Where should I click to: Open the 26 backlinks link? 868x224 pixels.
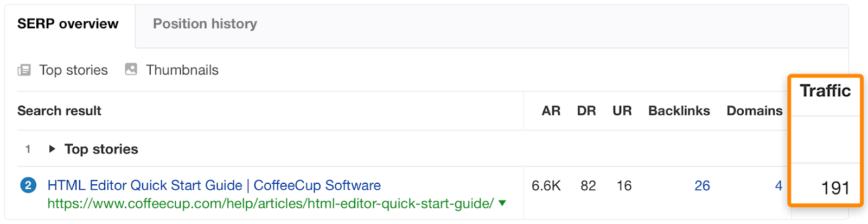tap(702, 186)
